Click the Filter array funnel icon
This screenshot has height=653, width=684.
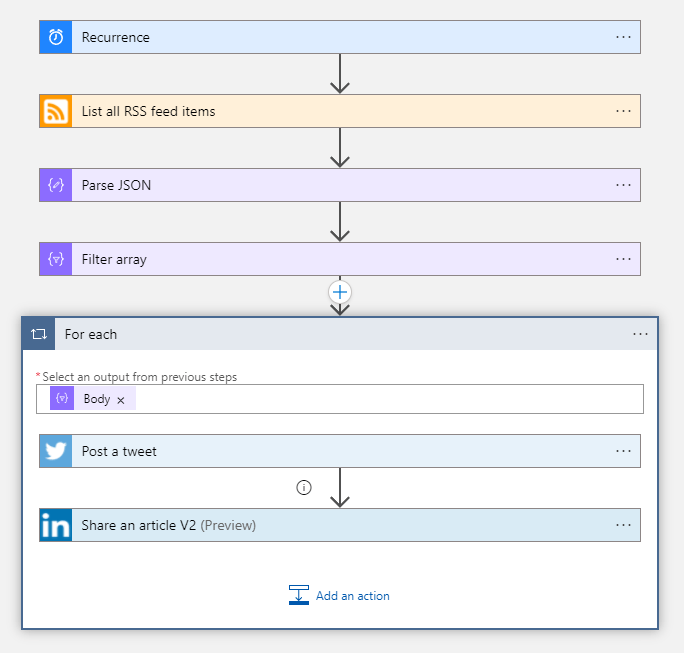tap(56, 259)
